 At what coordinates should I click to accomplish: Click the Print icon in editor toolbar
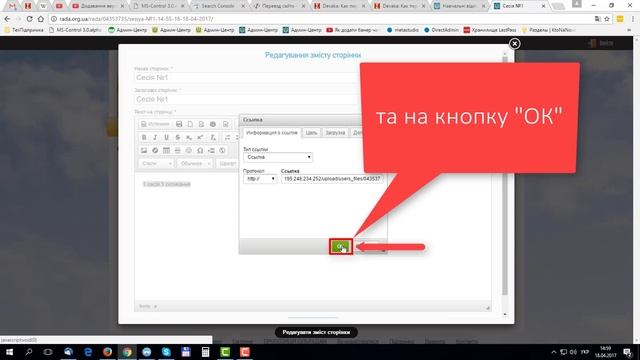(213, 124)
